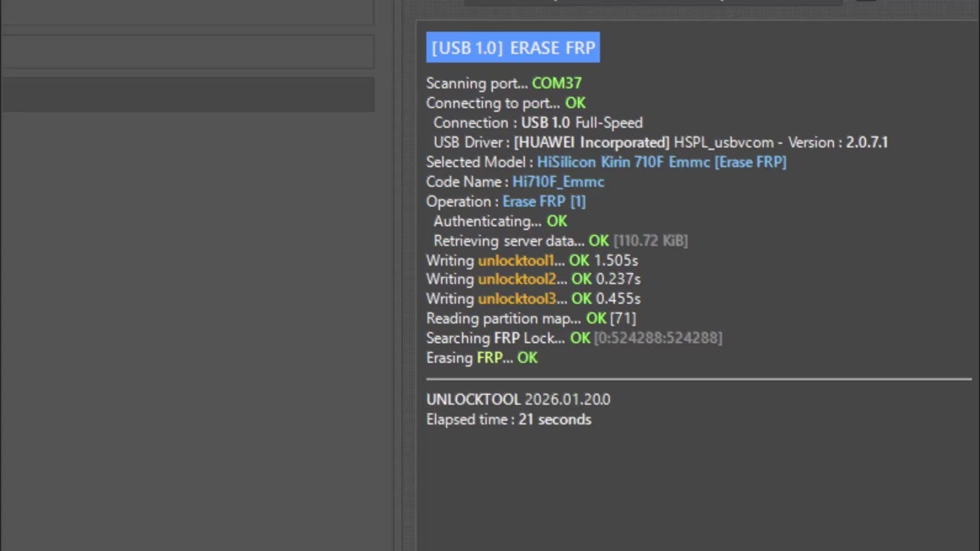Select the "[110.72 KiB]" size value
980x551 pixels.
650,241
